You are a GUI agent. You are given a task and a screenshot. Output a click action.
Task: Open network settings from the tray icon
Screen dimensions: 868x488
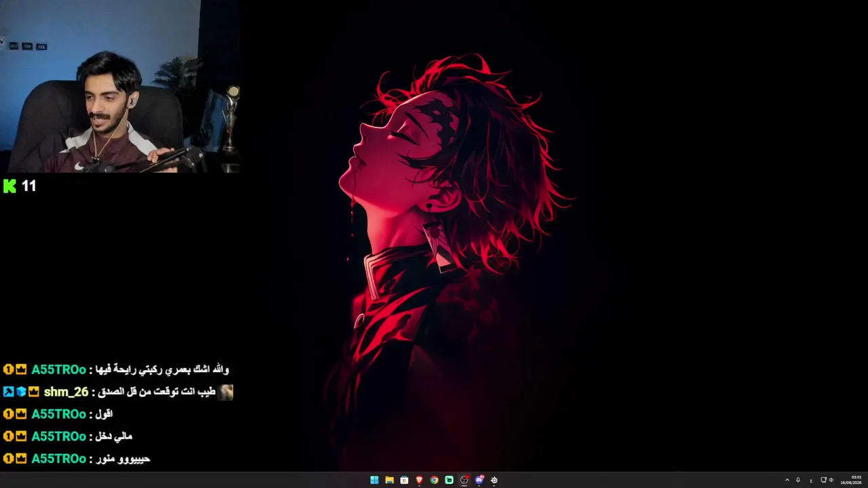click(x=823, y=480)
